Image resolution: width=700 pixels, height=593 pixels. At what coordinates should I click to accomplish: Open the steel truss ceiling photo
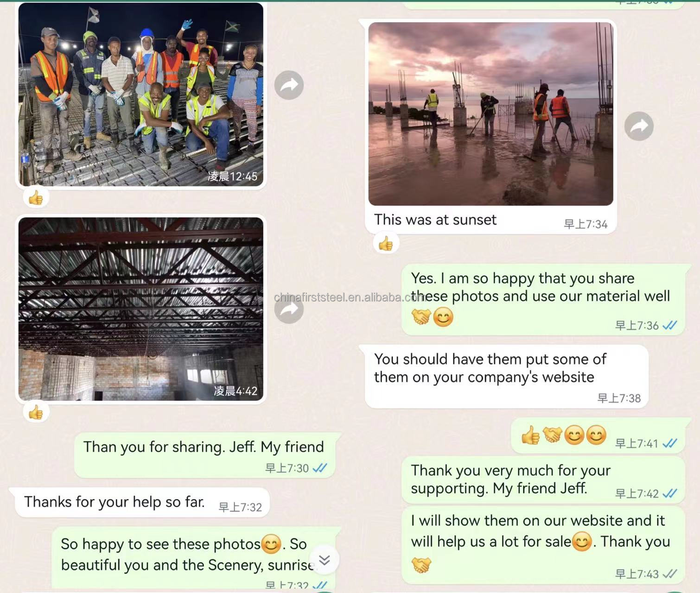pos(140,309)
